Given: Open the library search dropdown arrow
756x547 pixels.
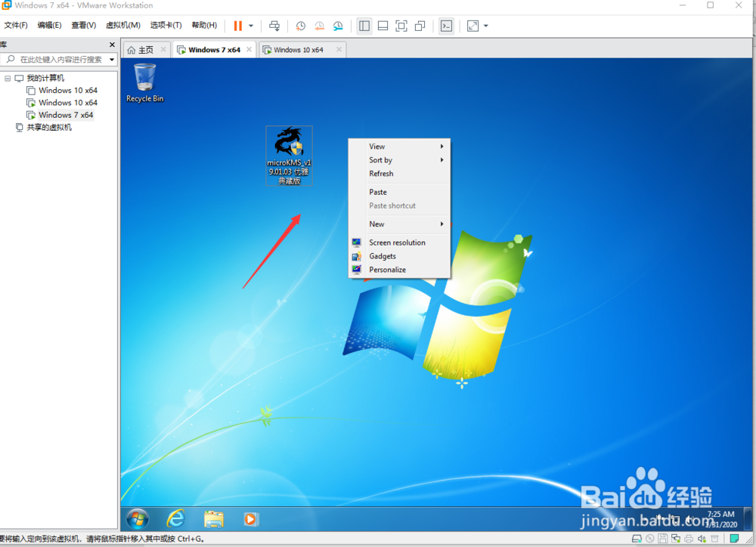Looking at the screenshot, I should (x=112, y=59).
